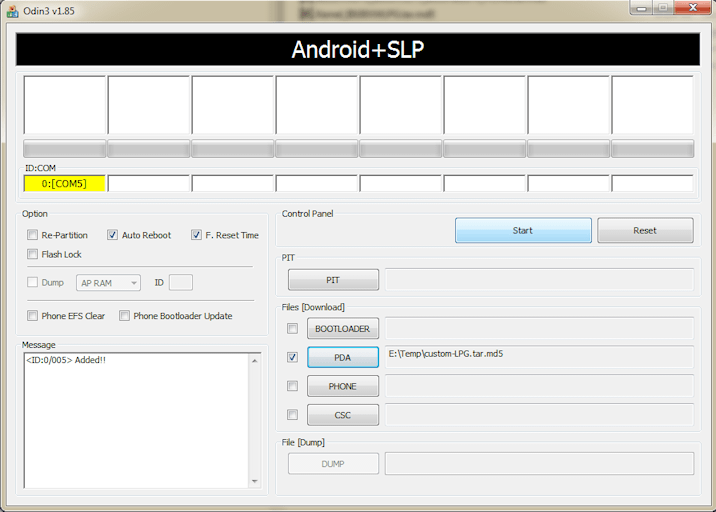
Task: Tick the checkbox beside BOOTLOADER button
Action: point(293,328)
